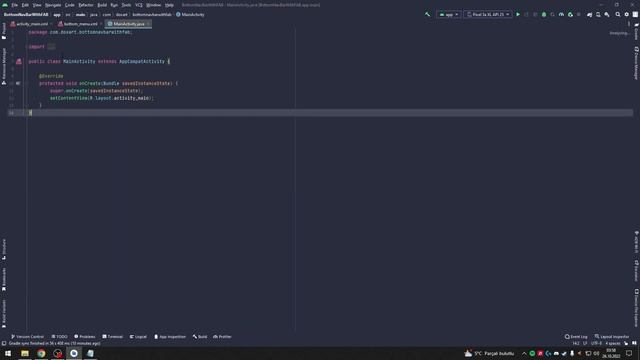Click Attach Debugger to Android Process icon
This screenshot has width=640, height=360.
point(570,14)
